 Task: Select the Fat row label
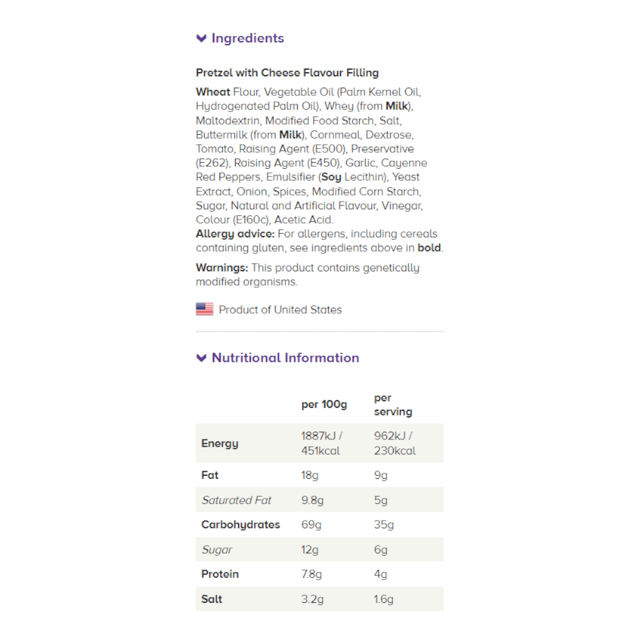210,475
